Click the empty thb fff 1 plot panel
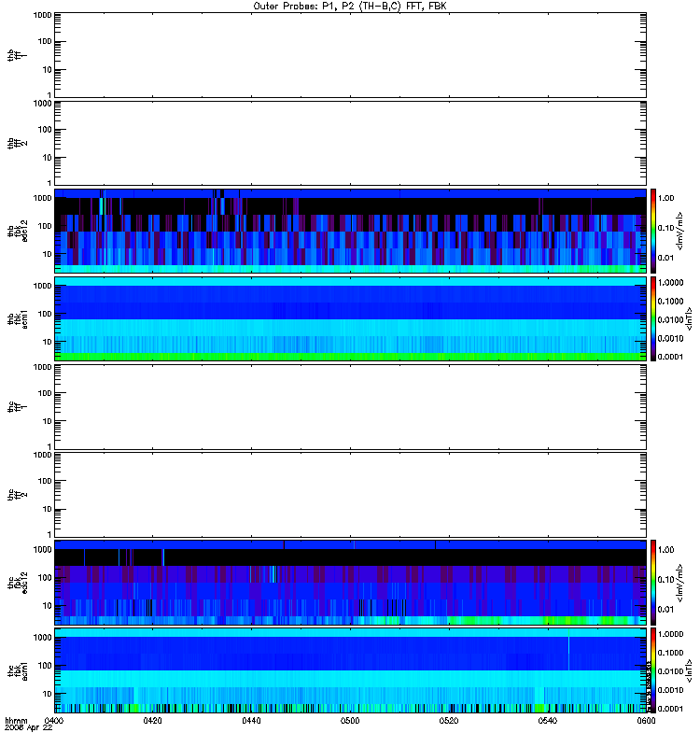 [350, 55]
